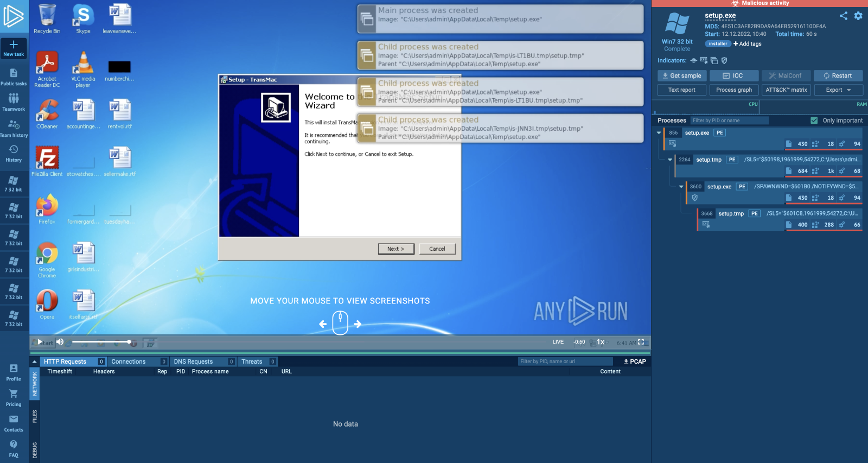Collapse process 856 setup.exe tree
Image resolution: width=868 pixels, height=463 pixels.
[x=659, y=132]
